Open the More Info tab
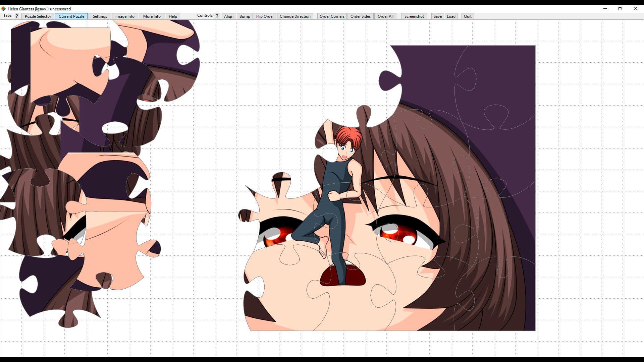The height and width of the screenshot is (362, 644). click(152, 16)
